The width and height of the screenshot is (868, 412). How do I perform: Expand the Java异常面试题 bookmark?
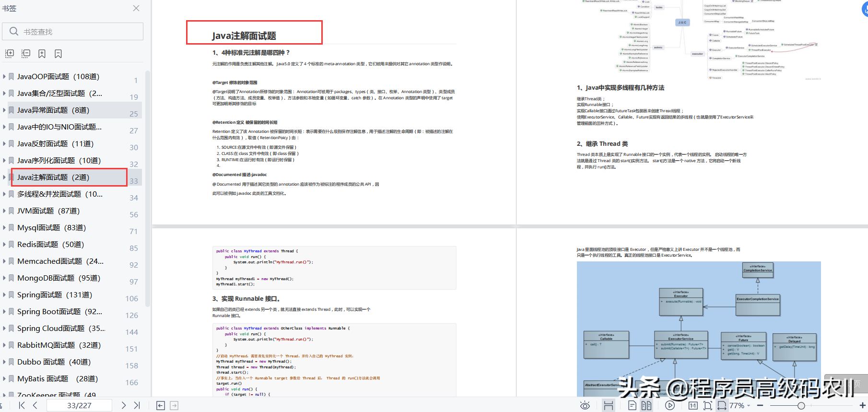[4, 110]
